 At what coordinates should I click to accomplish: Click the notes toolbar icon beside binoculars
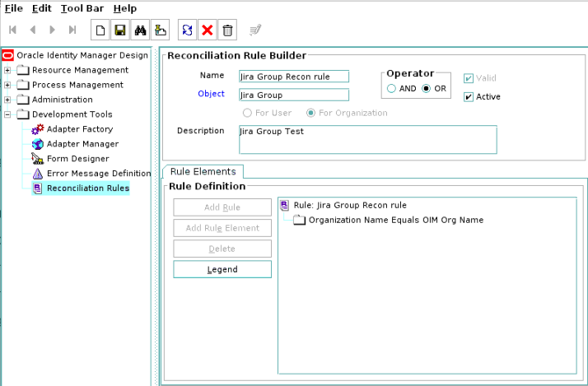(x=160, y=30)
